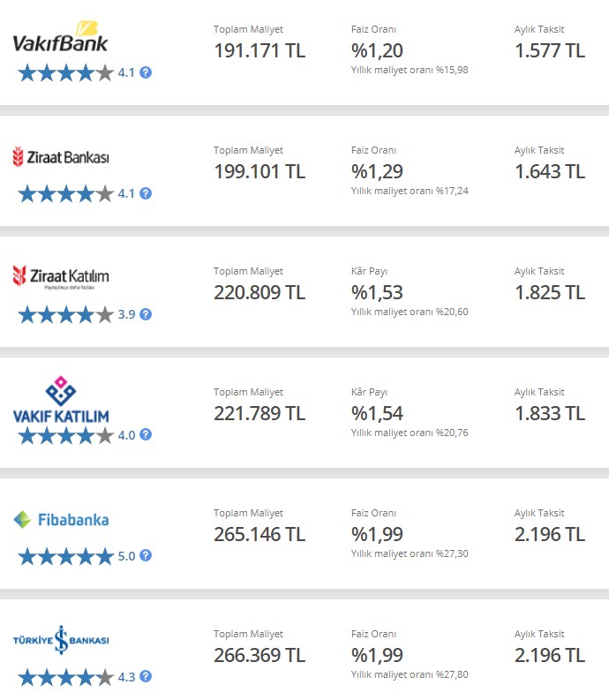The width and height of the screenshot is (609, 700).
Task: Open the Türkiye İş Bankası rating help icon
Action: click(x=146, y=676)
